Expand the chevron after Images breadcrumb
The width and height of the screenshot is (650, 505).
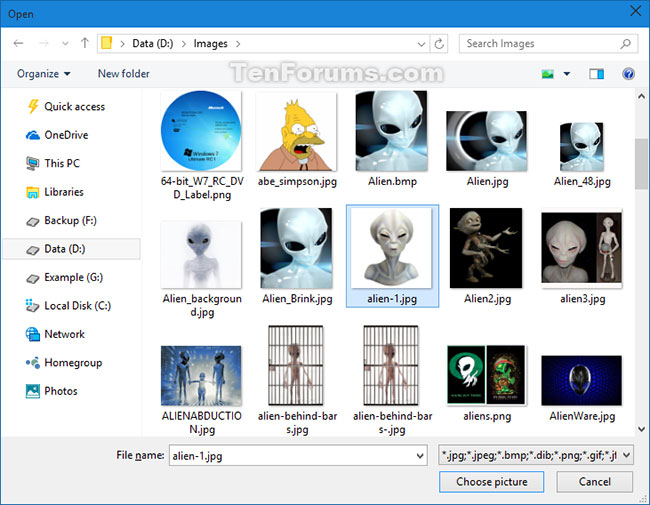(x=238, y=44)
